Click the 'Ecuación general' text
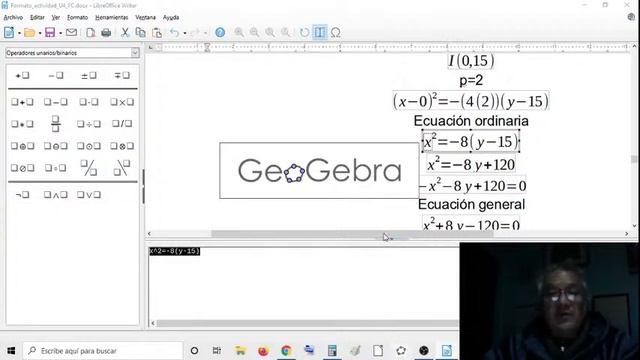 471,204
